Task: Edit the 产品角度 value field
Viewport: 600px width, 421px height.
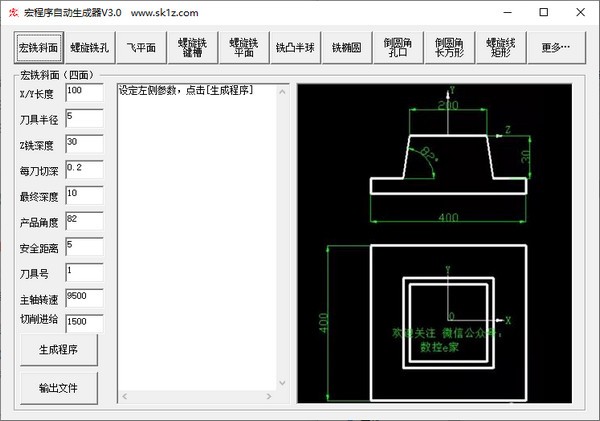Action: click(x=84, y=221)
